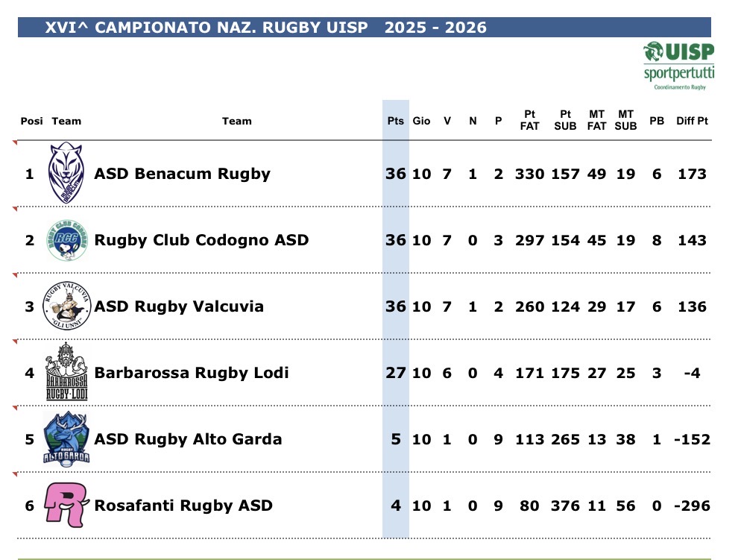Image resolution: width=741 pixels, height=560 pixels.
Task: Click the Pt FAT column header
Action: point(529,120)
